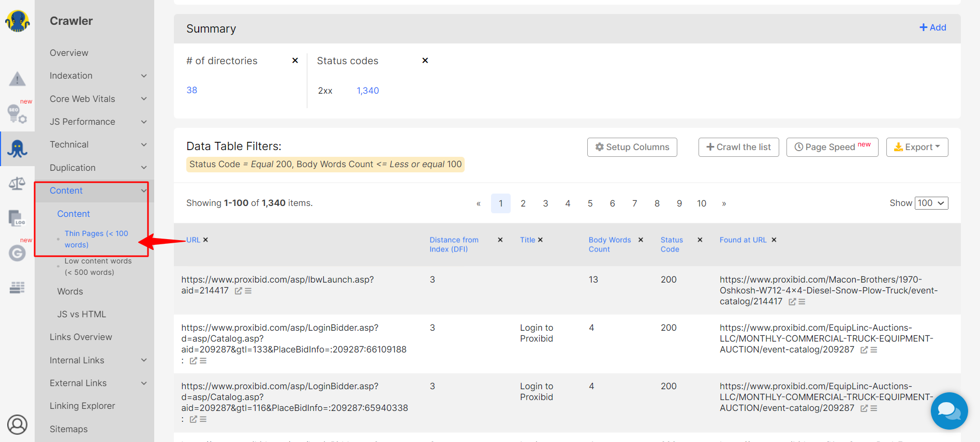The image size is (980, 442).
Task: Open the Export dropdown button
Action: pos(917,147)
